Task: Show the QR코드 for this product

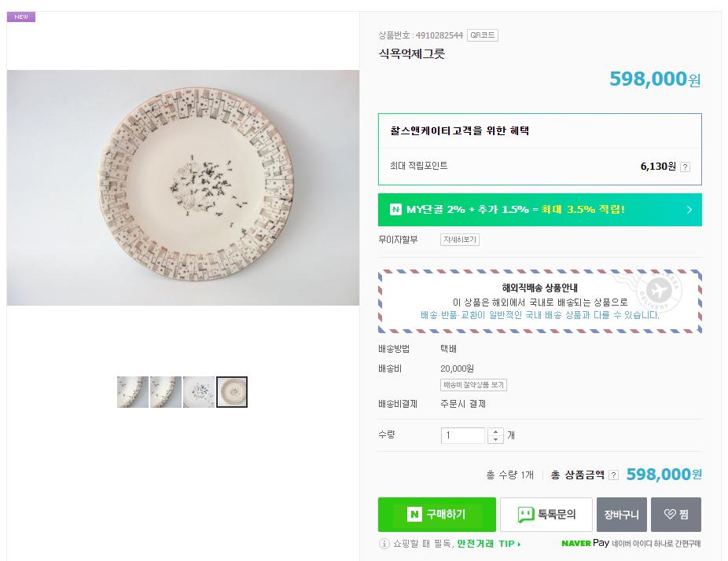Action: click(482, 35)
